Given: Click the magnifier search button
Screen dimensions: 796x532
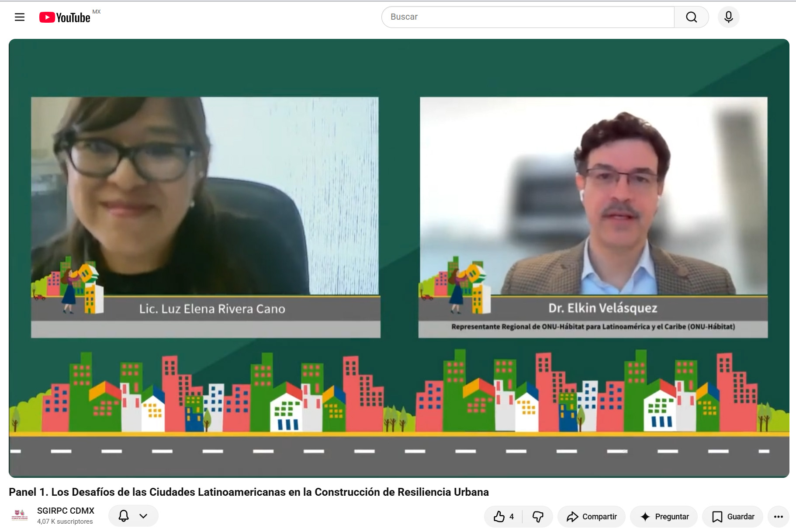Looking at the screenshot, I should pyautogui.click(x=691, y=17).
